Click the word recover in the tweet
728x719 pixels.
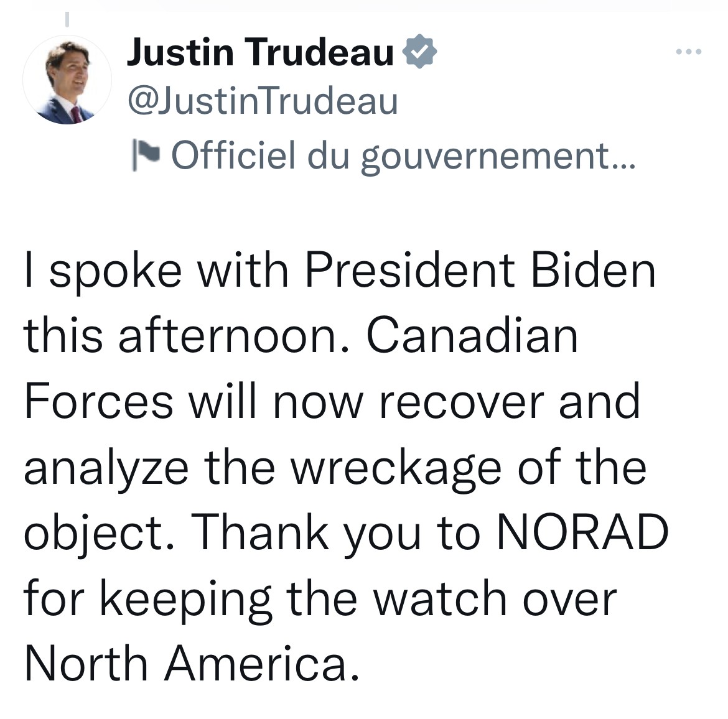click(462, 402)
